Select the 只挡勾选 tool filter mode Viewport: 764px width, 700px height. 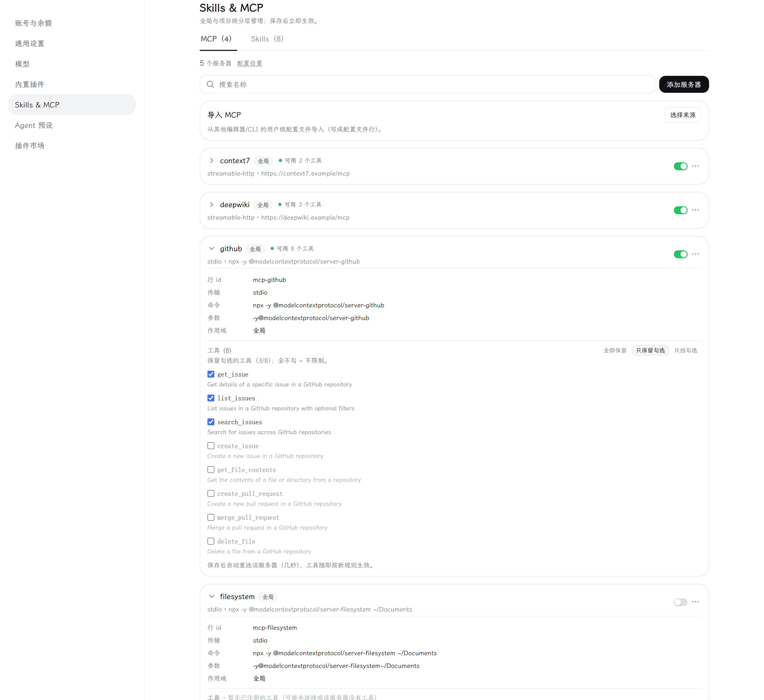coord(685,350)
